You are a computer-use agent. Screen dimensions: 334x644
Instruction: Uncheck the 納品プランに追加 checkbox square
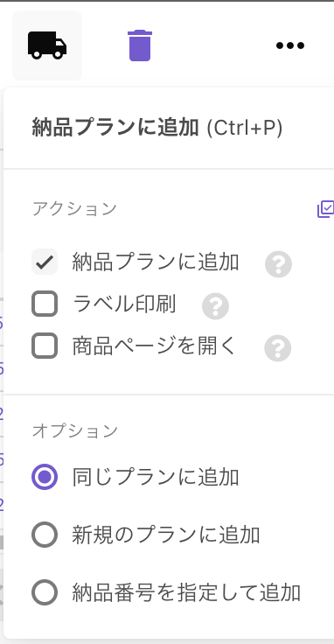45,262
